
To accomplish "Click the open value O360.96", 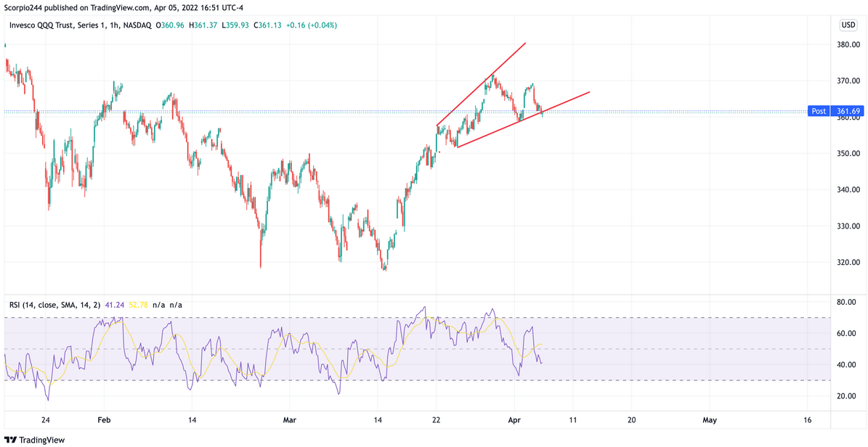I will pos(171,25).
